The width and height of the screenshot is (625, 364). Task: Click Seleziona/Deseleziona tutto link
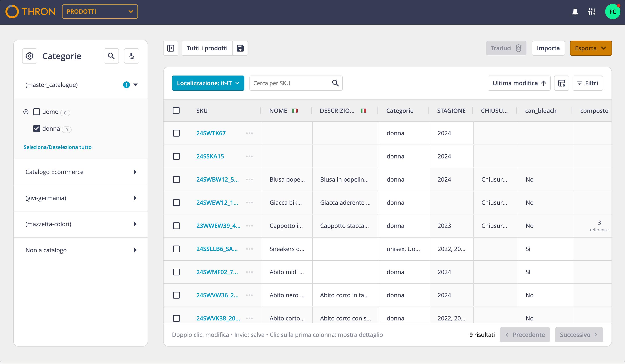click(x=57, y=147)
